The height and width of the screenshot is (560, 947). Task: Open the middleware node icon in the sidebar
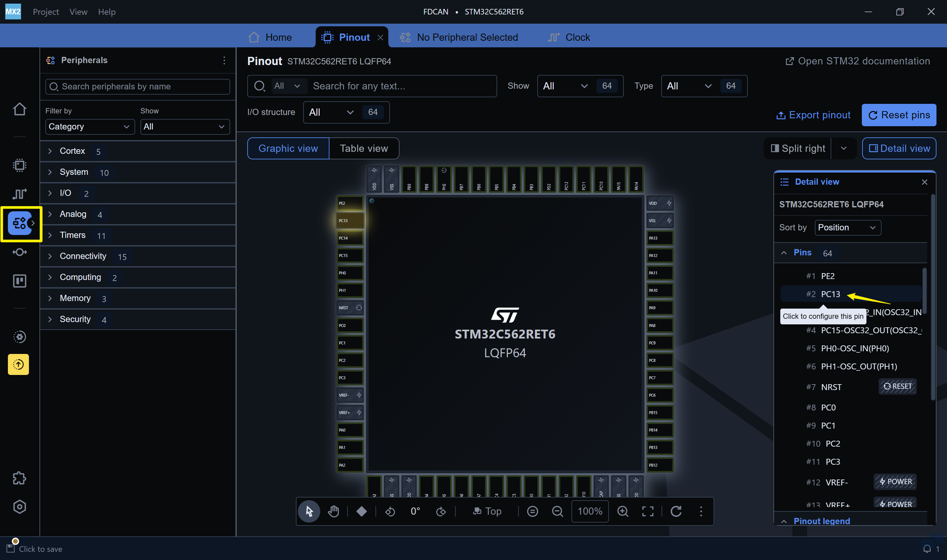click(x=20, y=252)
